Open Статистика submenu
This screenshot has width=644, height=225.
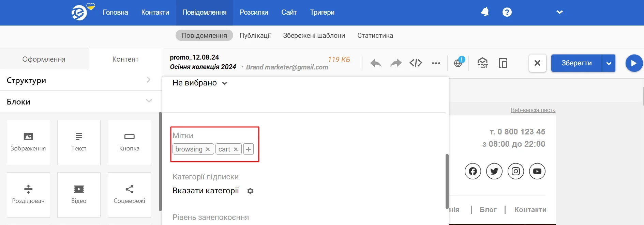pos(375,35)
